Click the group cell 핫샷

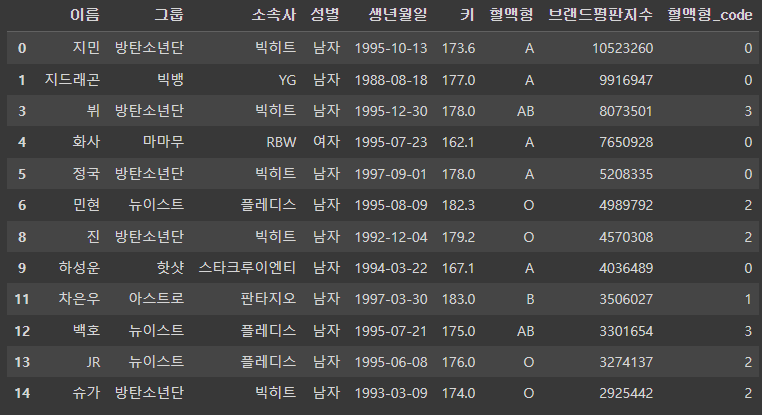[x=170, y=267]
